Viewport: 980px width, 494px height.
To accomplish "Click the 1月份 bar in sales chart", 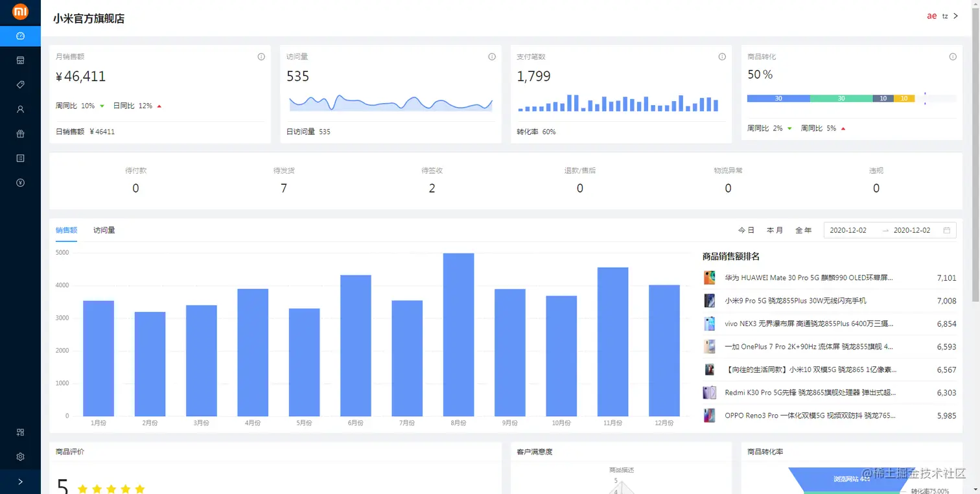I will pos(99,359).
